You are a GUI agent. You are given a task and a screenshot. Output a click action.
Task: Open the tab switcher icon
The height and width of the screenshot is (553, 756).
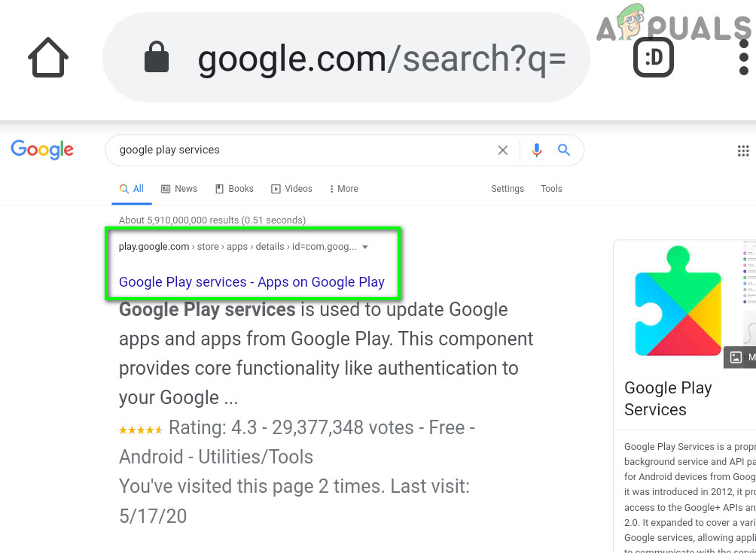click(653, 58)
